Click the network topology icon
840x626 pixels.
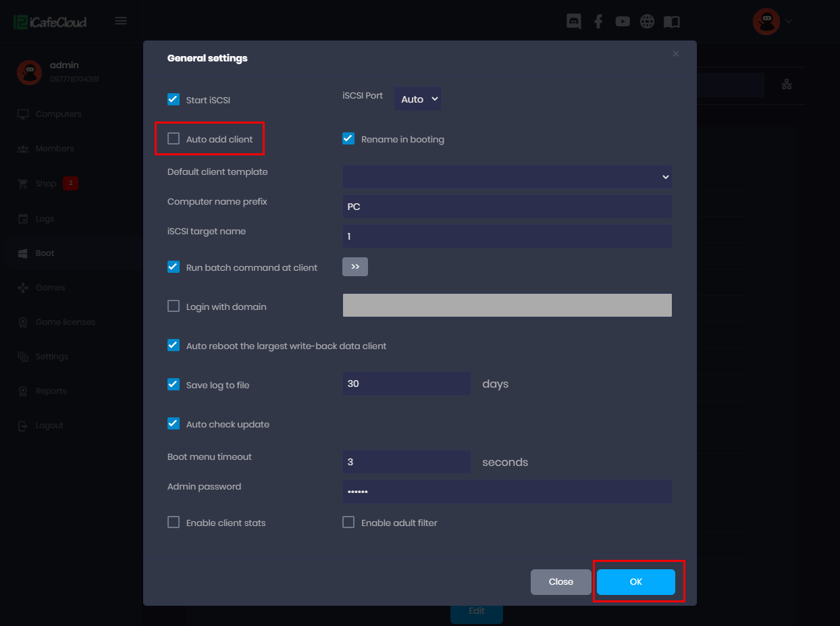click(x=786, y=84)
